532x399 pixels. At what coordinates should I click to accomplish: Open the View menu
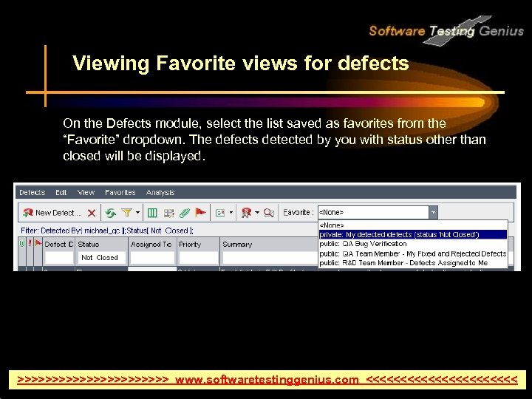[86, 192]
